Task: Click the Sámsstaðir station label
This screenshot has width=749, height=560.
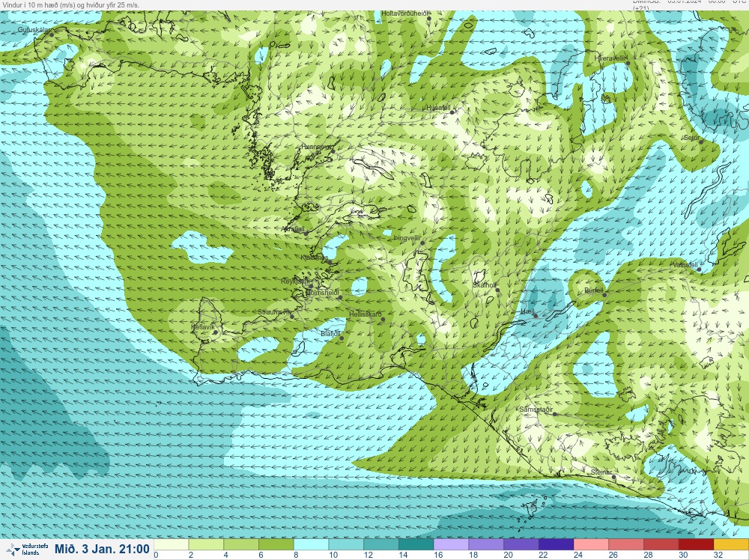Action: coord(536,410)
